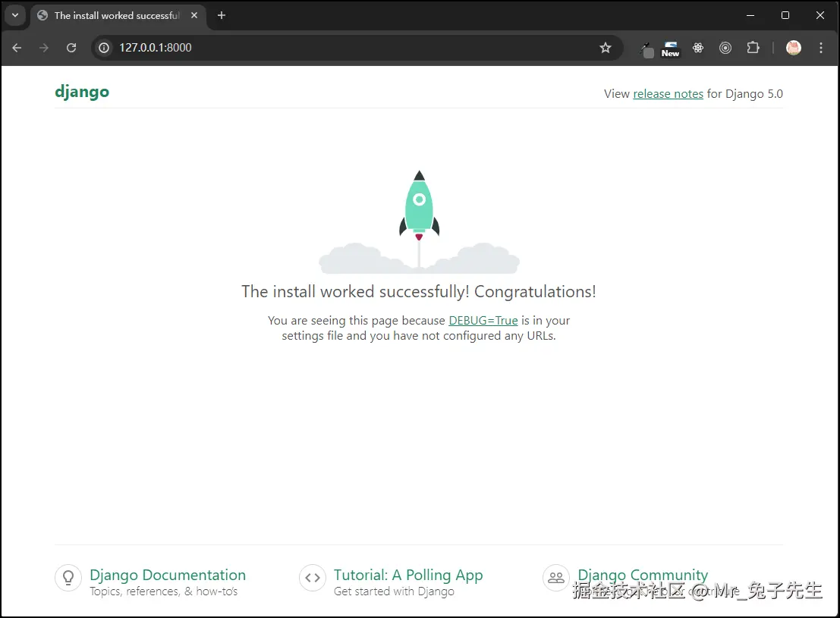Close the 'The install worked' tab

tap(194, 15)
